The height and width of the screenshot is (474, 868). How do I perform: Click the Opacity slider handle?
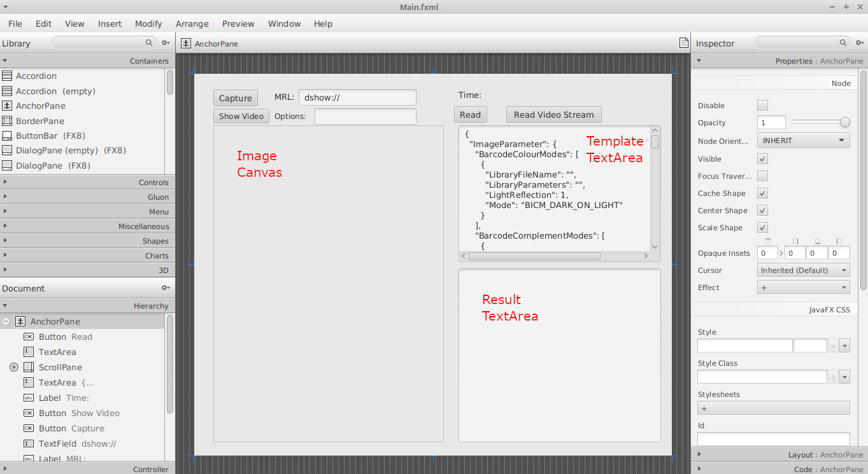[x=845, y=123]
